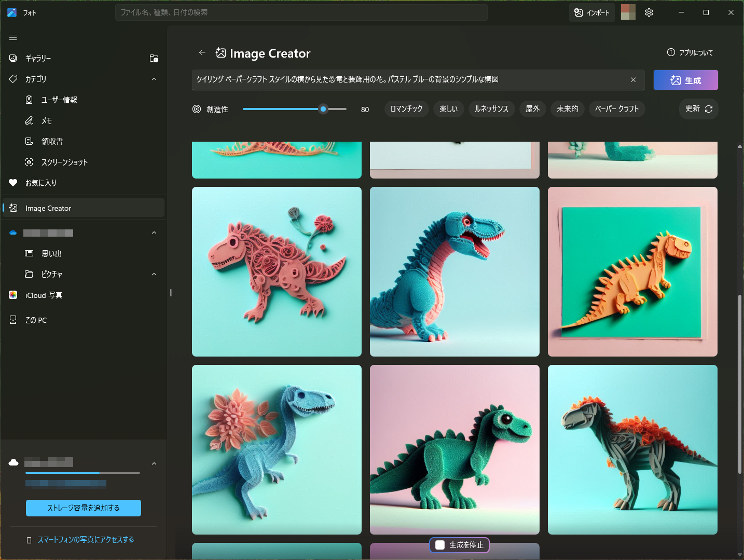The height and width of the screenshot is (560, 744).
Task: Click the image results vertical scrollbar
Action: (x=740, y=384)
